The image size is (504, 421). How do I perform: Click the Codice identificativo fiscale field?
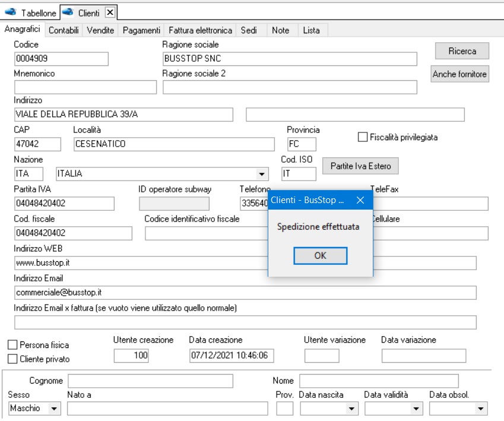point(207,233)
